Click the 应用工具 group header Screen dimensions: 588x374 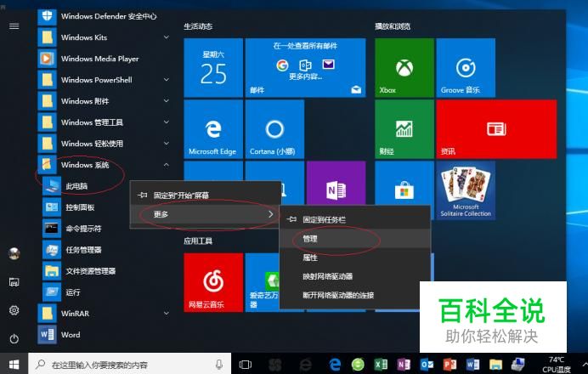pyautogui.click(x=198, y=241)
